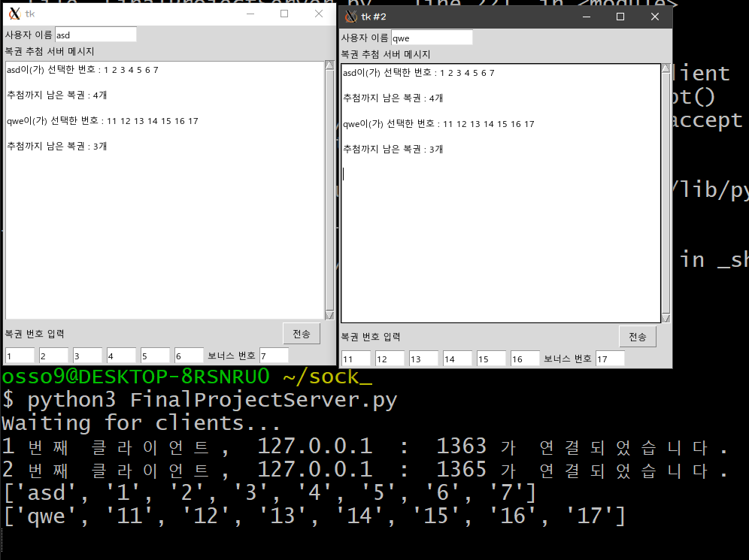Click terminal command 'python3 FinalProjectServer.py'
Screen dimensions: 749x560
point(212,400)
